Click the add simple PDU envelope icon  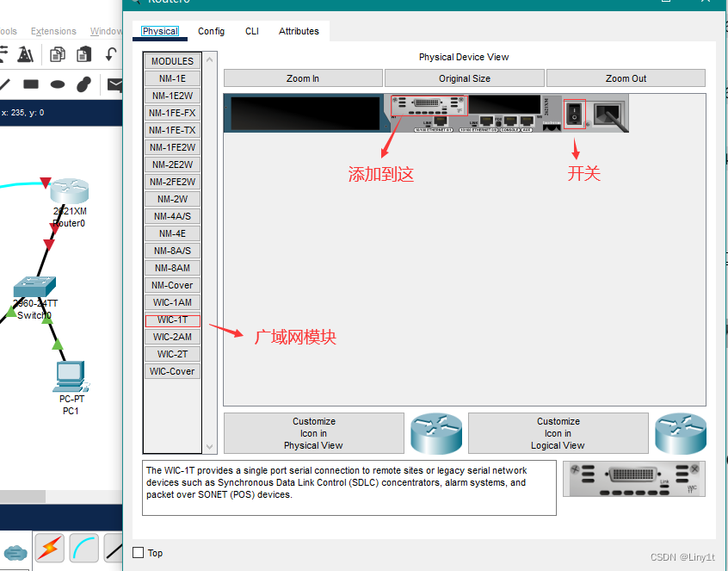tap(114, 84)
